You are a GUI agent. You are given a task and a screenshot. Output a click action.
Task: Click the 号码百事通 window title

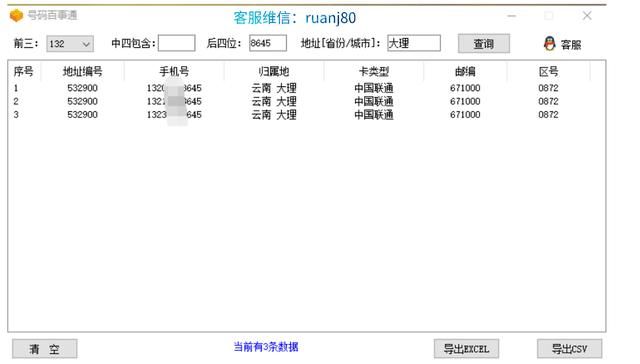[x=52, y=16]
